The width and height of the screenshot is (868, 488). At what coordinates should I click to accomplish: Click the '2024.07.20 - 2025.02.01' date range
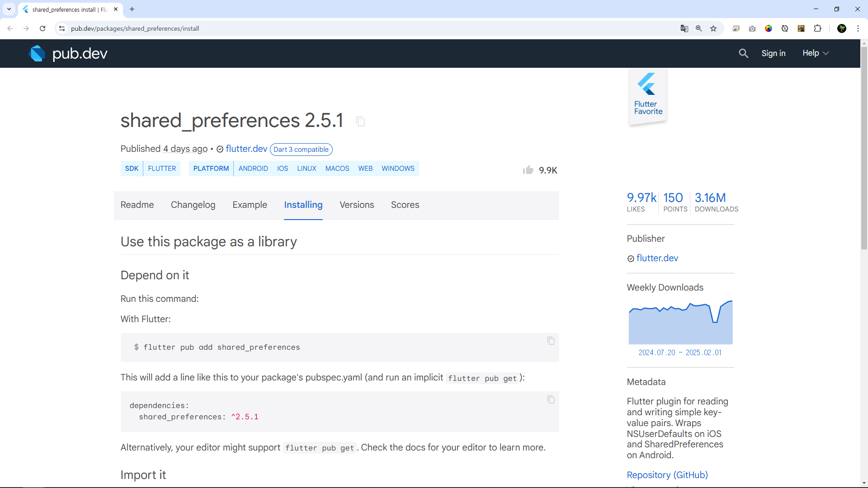point(680,352)
